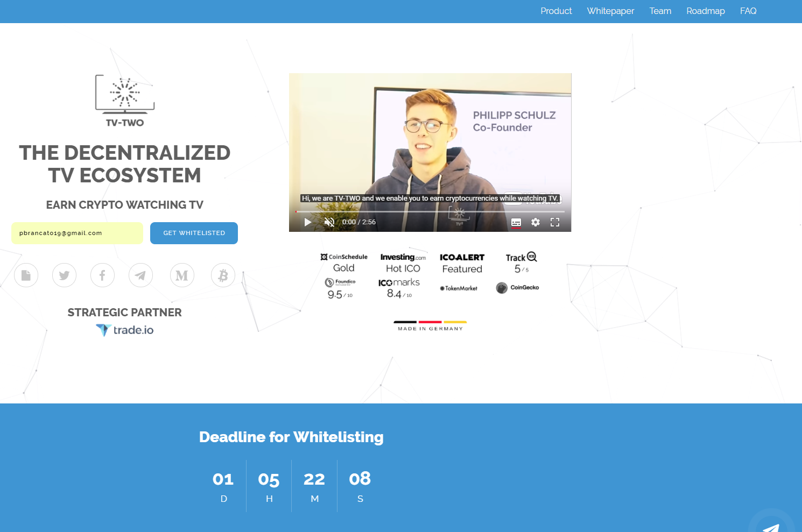
Task: Click the '0:00 / 2:56' video time
Action: [359, 222]
